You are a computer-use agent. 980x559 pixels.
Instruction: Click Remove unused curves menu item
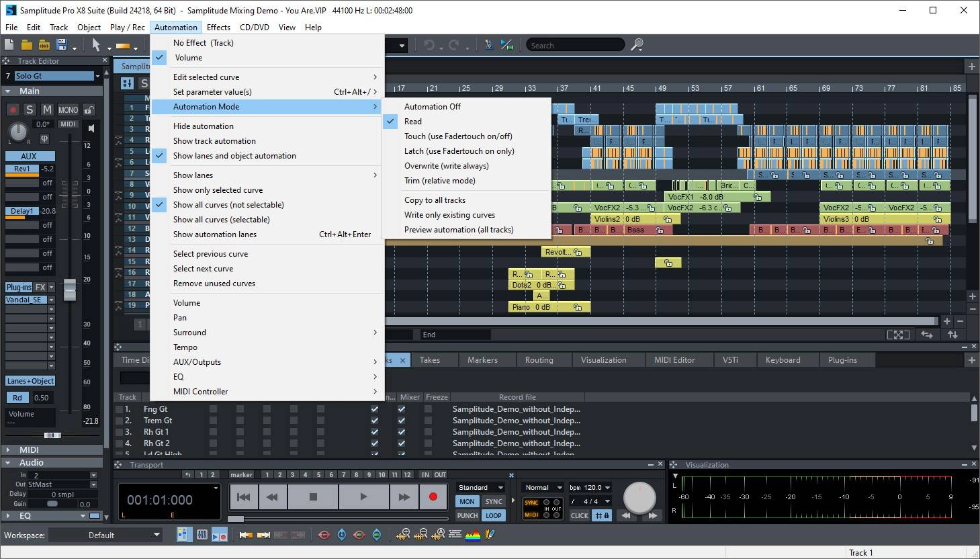214,284
